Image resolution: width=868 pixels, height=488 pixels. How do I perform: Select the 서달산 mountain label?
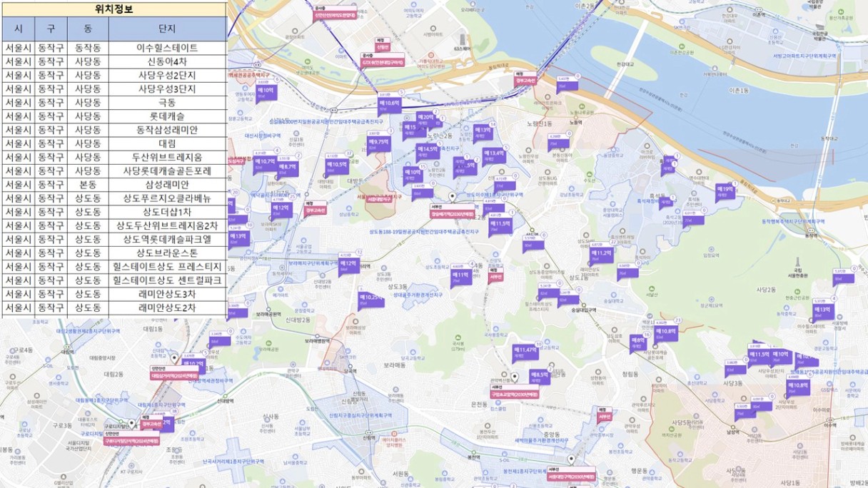(x=651, y=293)
